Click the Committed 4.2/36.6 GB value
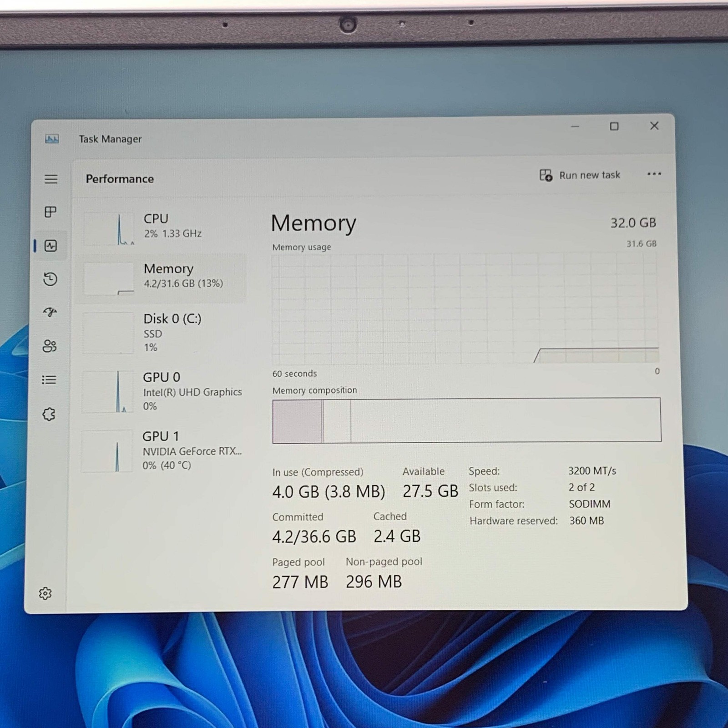This screenshot has width=728, height=728. [314, 537]
